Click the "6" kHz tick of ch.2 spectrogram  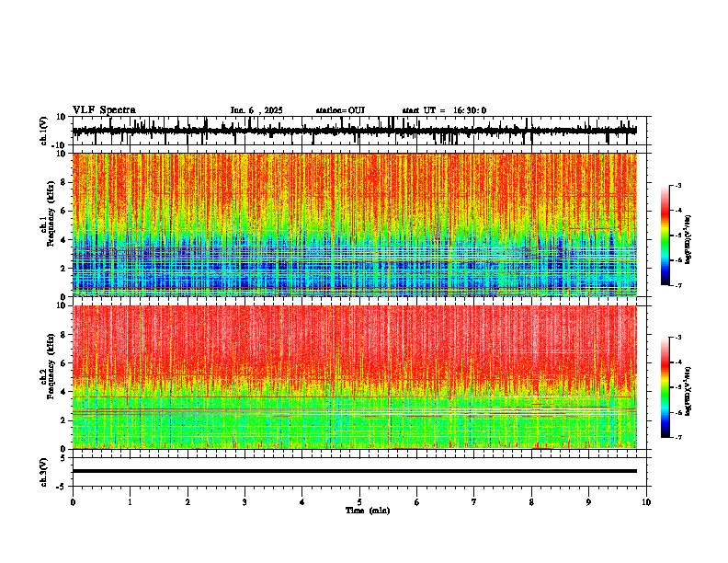pos(63,363)
